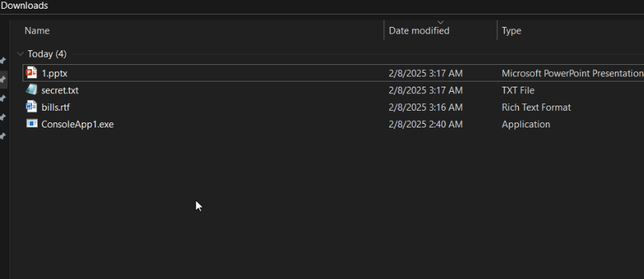Sort files by Name column header

point(37,31)
